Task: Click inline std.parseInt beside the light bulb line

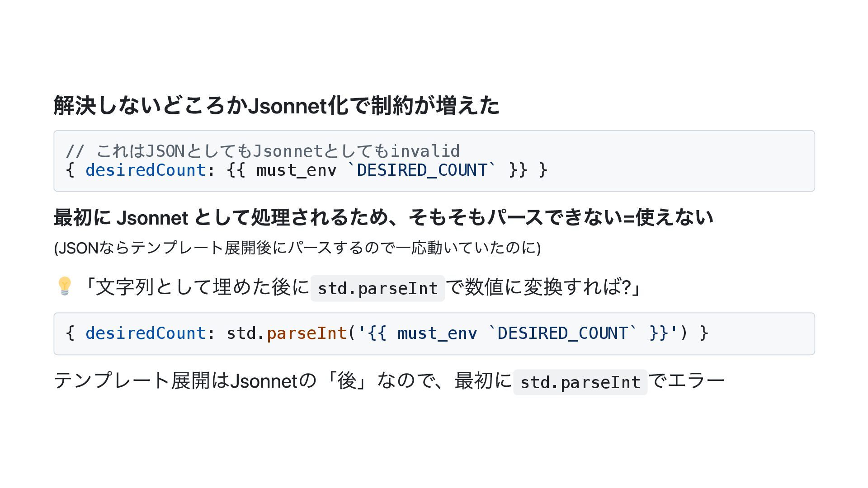Action: click(377, 288)
